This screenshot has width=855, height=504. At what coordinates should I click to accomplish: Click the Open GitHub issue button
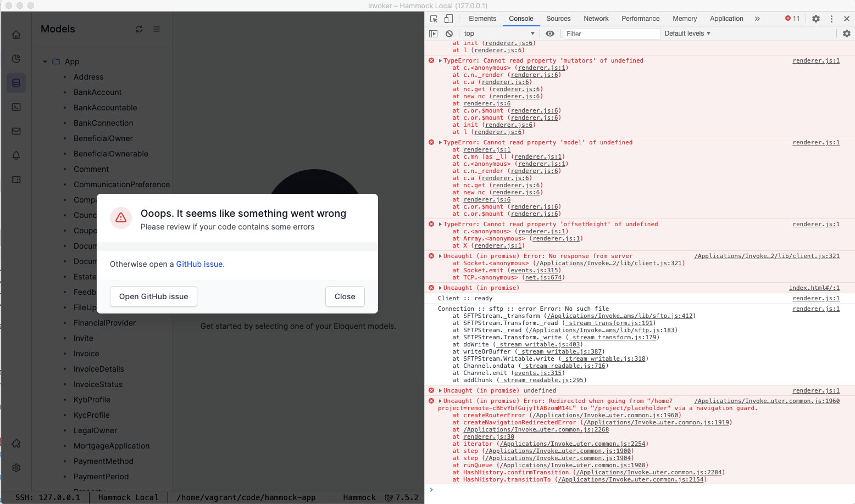click(x=153, y=296)
